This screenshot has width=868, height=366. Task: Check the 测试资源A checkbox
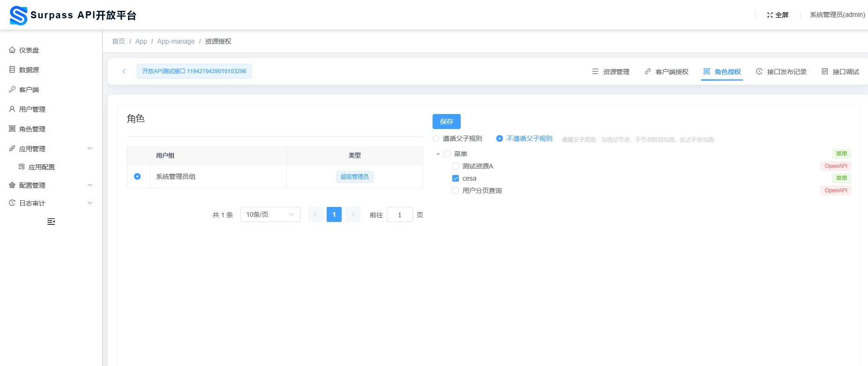coord(456,166)
